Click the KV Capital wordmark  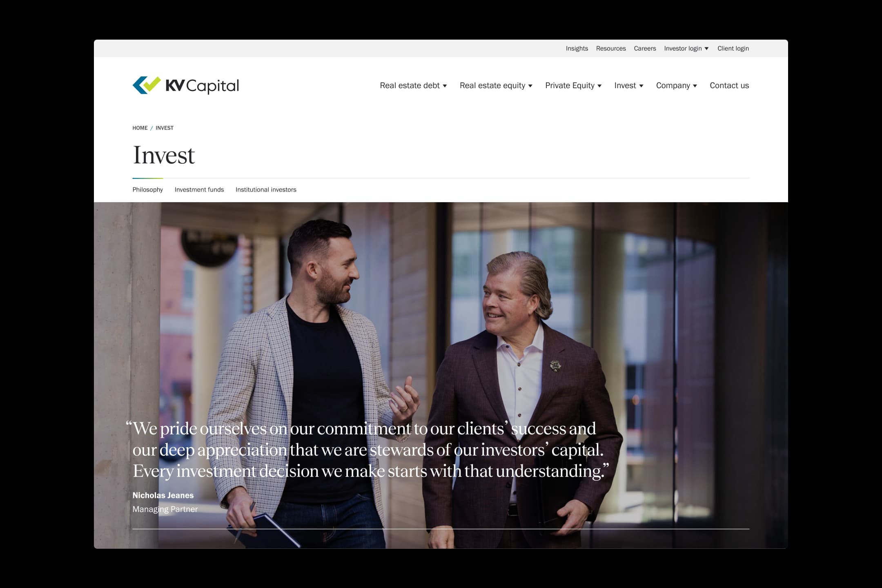202,86
